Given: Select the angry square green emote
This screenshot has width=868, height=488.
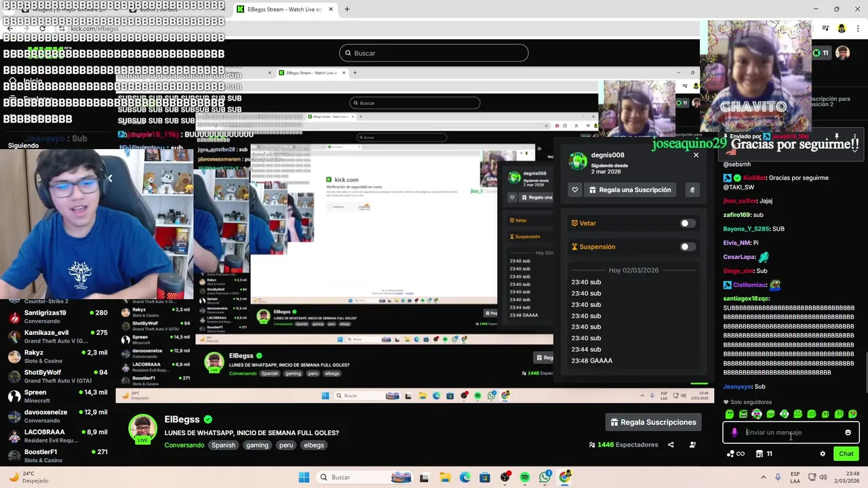Looking at the screenshot, I should coord(743,414).
